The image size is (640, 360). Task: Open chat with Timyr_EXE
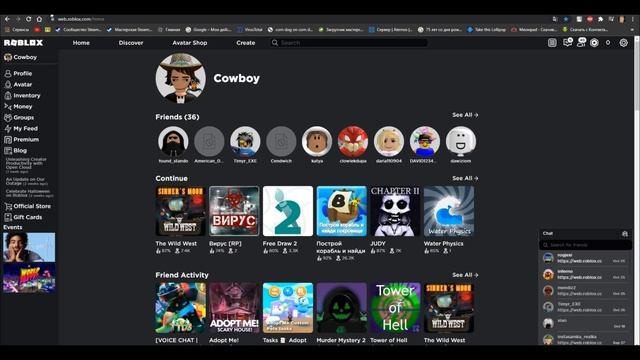pyautogui.click(x=585, y=307)
